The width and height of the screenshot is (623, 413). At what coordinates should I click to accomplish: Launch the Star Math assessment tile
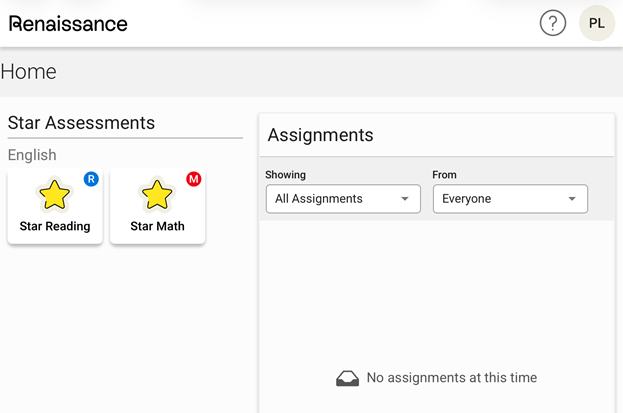157,206
